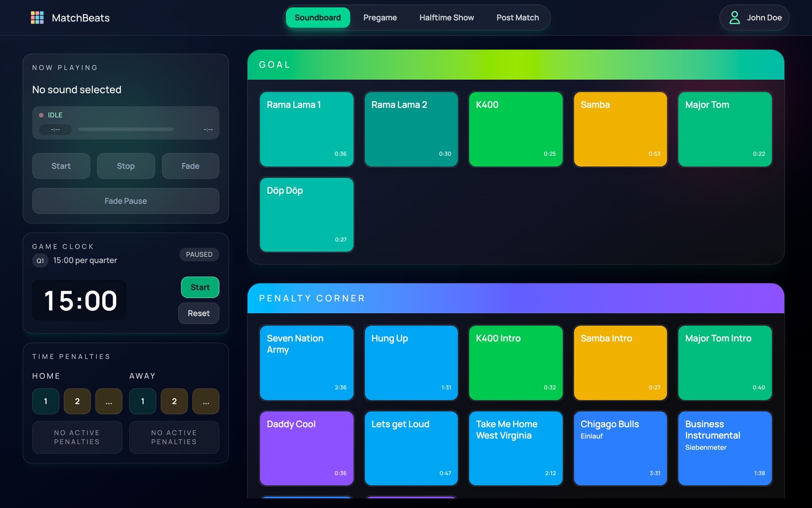The height and width of the screenshot is (508, 812).
Task: Click the MatchBeats colorful grid logo
Action: click(37, 18)
